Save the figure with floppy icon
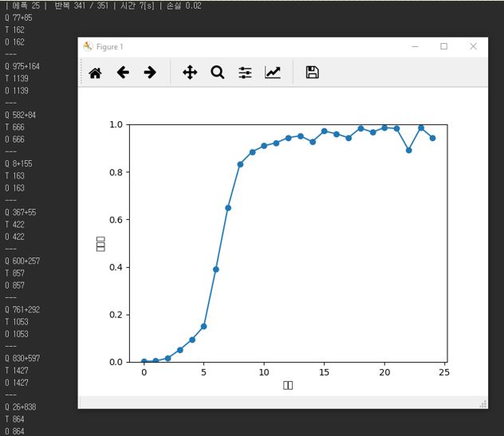The height and width of the screenshot is (436, 504). (312, 73)
